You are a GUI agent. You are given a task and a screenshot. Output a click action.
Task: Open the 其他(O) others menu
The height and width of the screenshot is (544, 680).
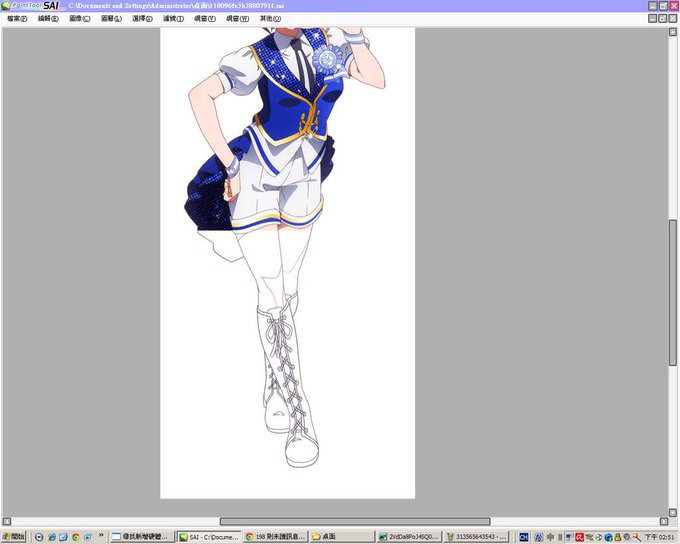(x=270, y=19)
